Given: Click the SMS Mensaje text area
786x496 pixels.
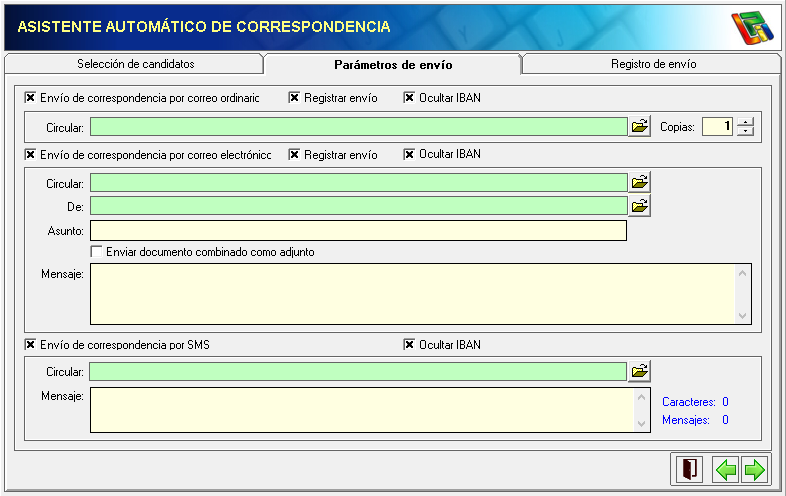Looking at the screenshot, I should click(x=362, y=410).
